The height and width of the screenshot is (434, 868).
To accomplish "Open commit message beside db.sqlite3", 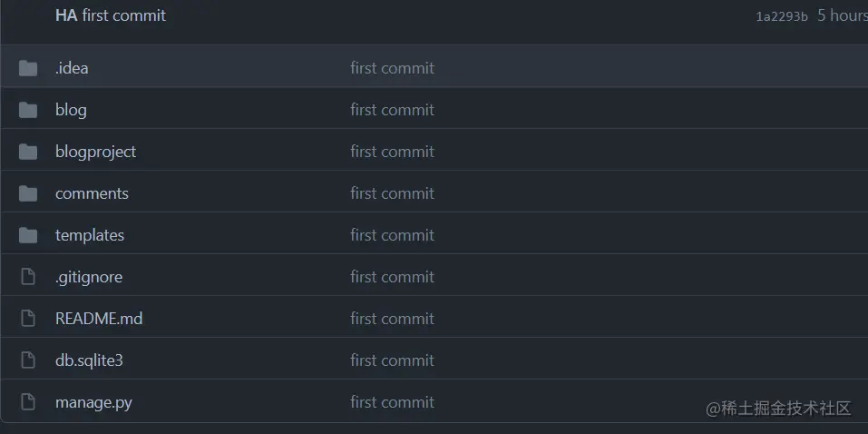I will tap(392, 360).
